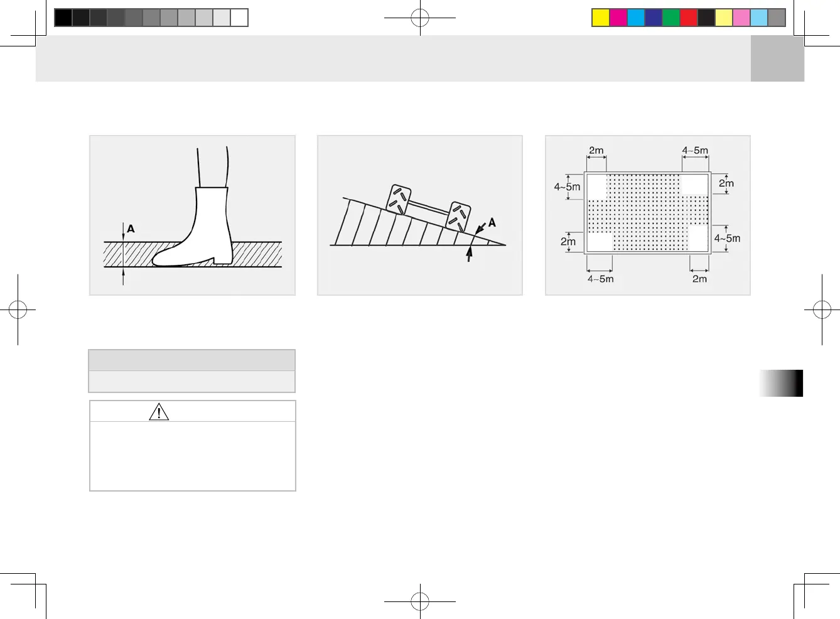The width and height of the screenshot is (840, 619).
Task: Click the letter A beside the boot depth arrow
Action: (131, 229)
